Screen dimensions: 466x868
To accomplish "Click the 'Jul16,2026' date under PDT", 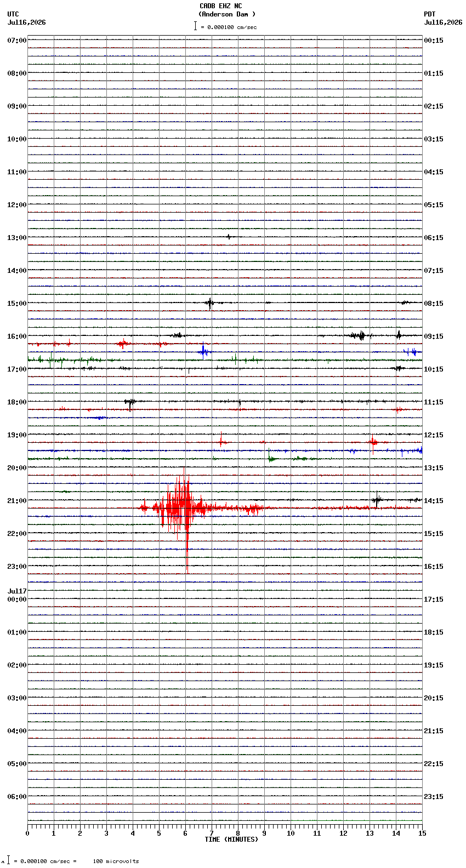I will pos(443,22).
